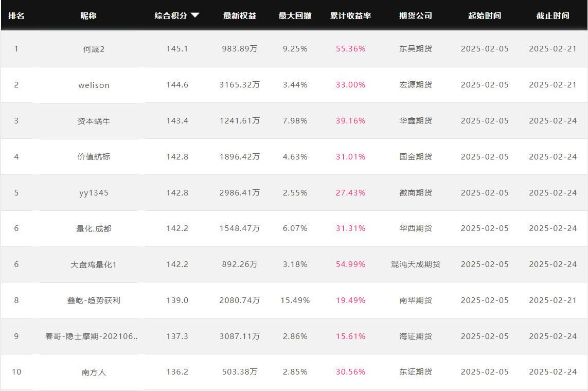Select rank number 8
This screenshot has height=391, width=588.
[16, 300]
